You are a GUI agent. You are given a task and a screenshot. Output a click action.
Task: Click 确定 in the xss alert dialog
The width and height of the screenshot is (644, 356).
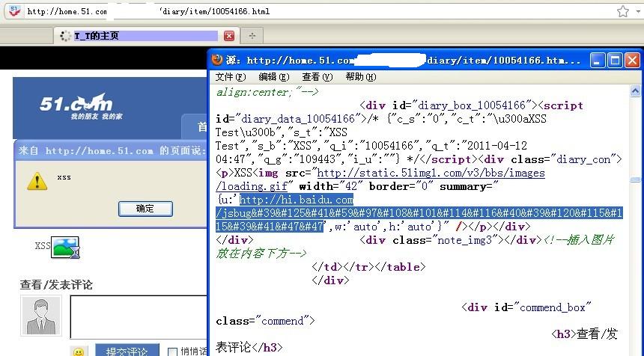click(x=145, y=209)
